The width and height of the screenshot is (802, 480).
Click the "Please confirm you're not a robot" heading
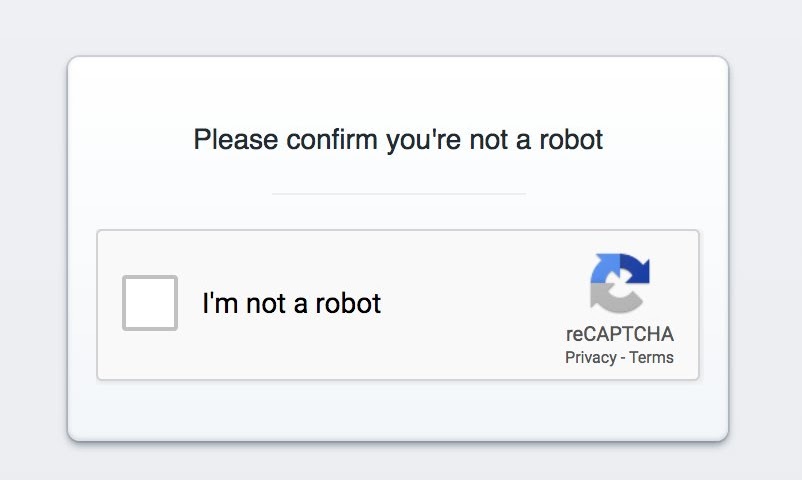click(x=398, y=139)
